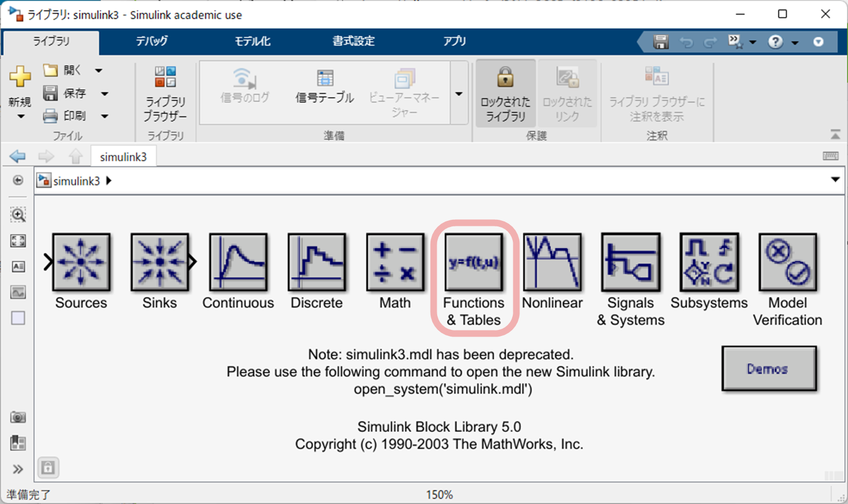Click the lock icon at canvas bottom-left

[48, 468]
